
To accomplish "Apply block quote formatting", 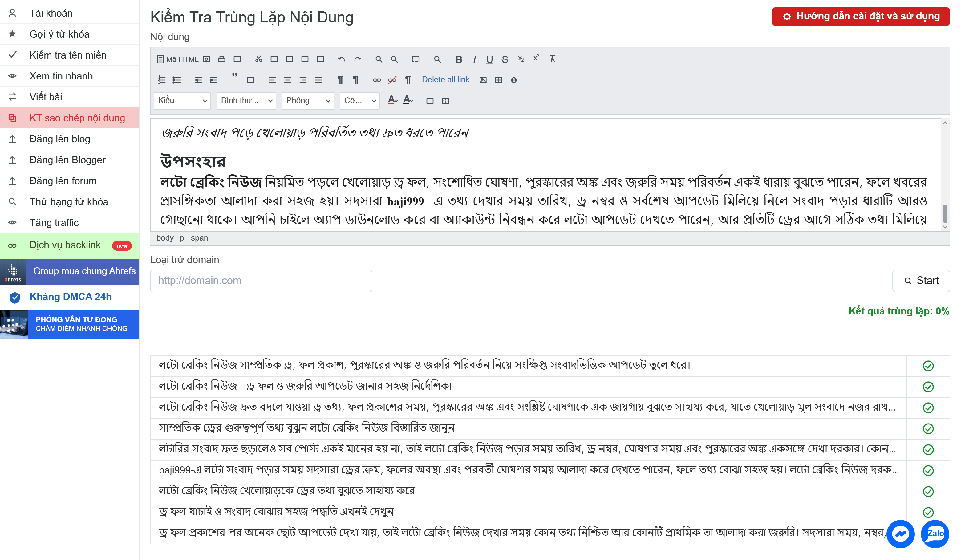I will 234,75.
